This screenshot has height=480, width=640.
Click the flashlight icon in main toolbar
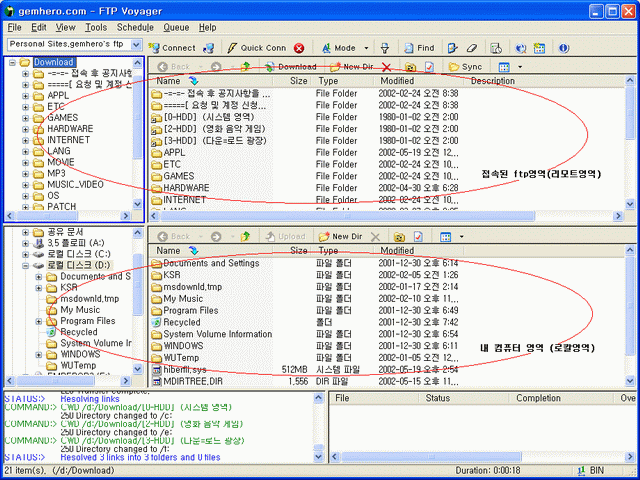pos(384,48)
